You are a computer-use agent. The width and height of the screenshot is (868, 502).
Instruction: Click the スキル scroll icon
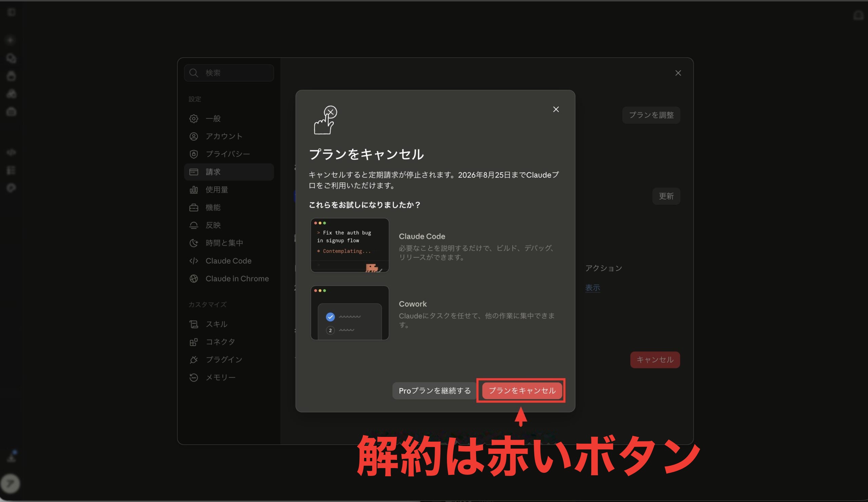(194, 324)
